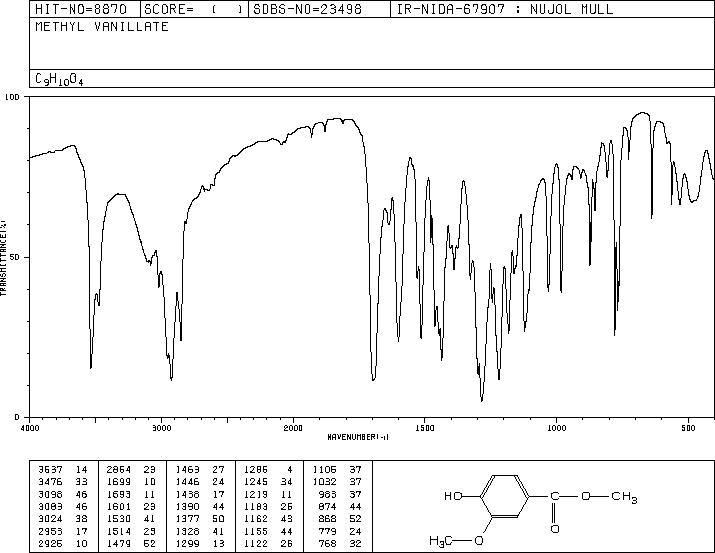Image resolution: width=715 pixels, height=553 pixels.
Task: Select the 768 wavenumber in peak table
Action: pos(327,543)
